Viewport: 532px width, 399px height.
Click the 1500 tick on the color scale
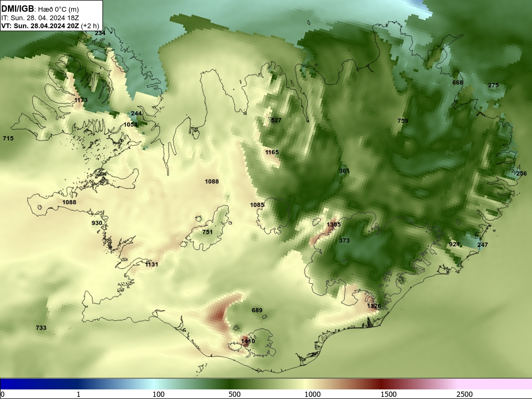click(x=388, y=394)
